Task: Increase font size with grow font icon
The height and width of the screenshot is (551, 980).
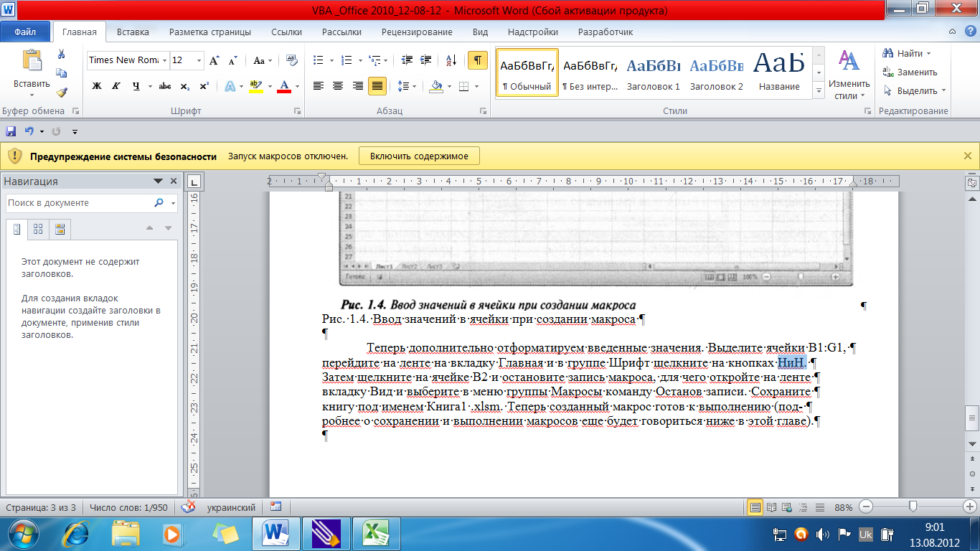Action: (214, 61)
